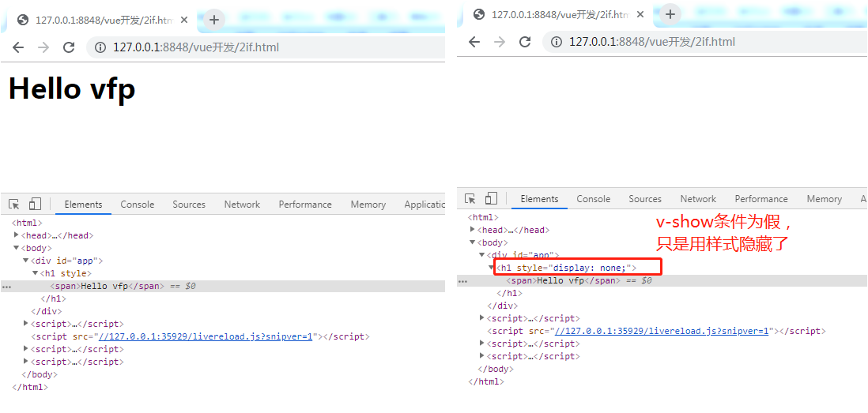
Task: Open Performance tab in left DevTools
Action: [305, 205]
